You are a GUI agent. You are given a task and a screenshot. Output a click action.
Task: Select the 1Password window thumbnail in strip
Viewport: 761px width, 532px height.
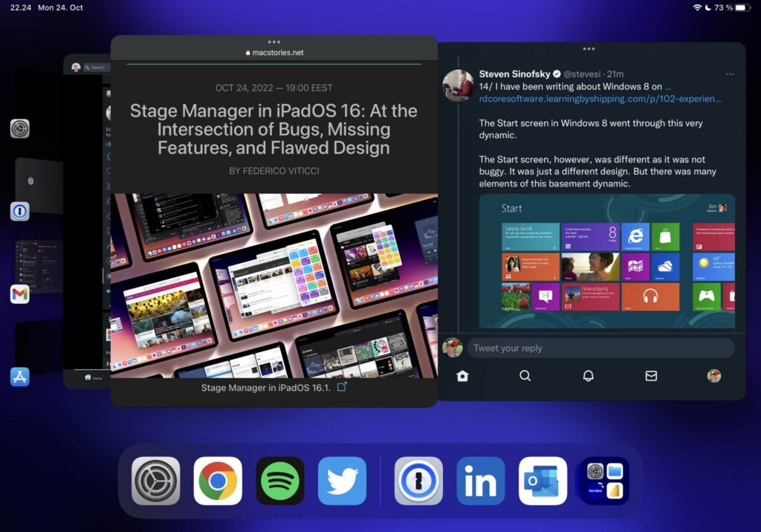click(39, 186)
